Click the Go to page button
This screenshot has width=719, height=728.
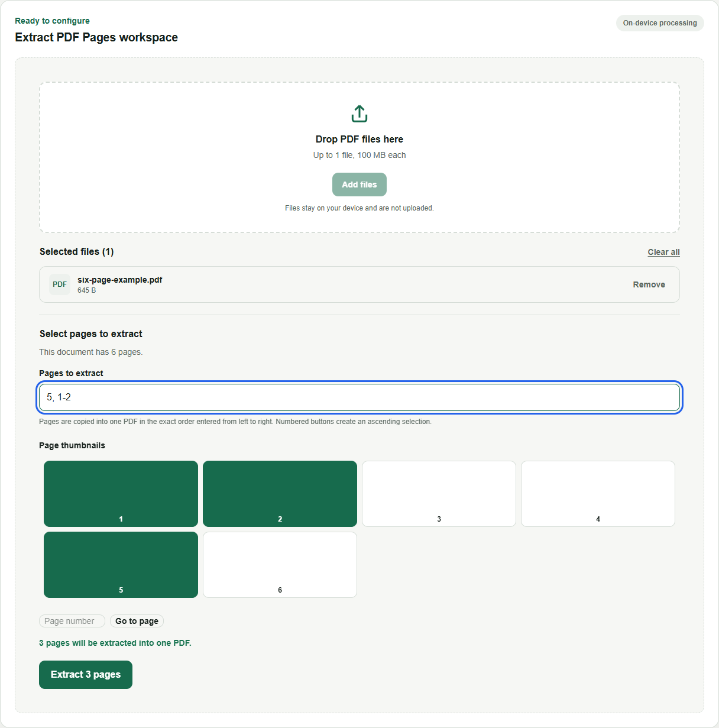click(x=137, y=621)
